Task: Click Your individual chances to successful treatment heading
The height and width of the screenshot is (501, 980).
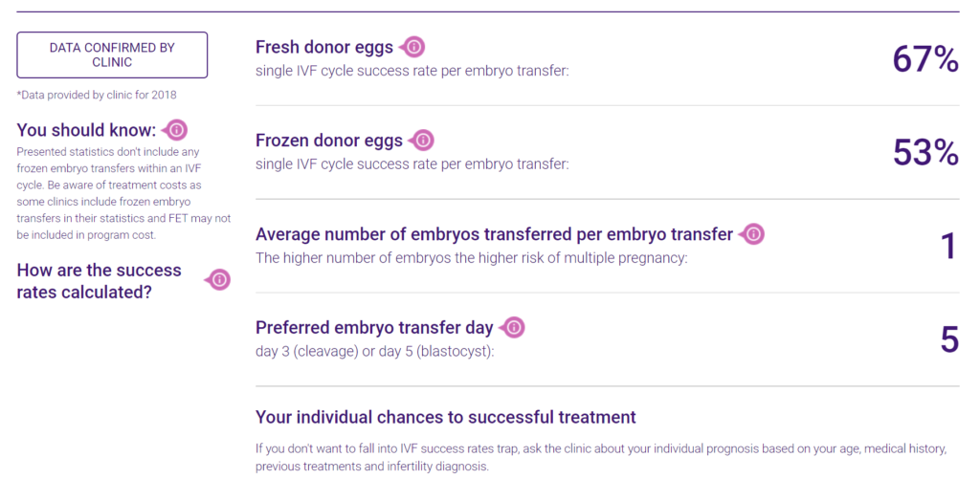Action: [446, 417]
